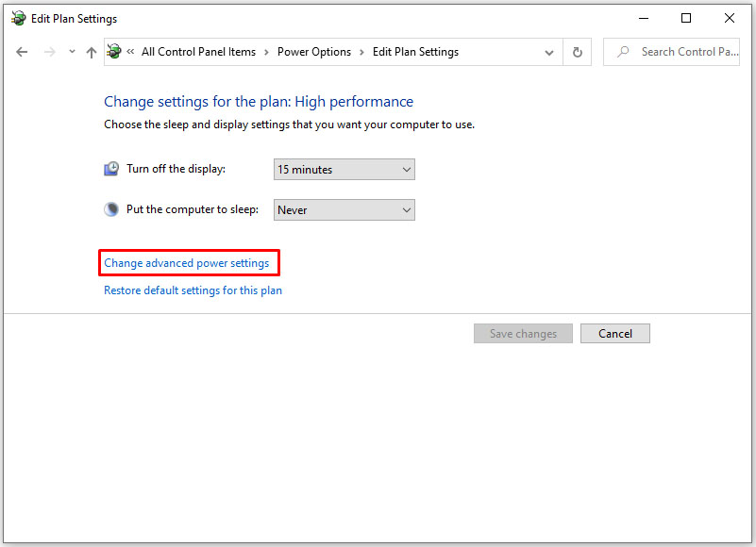Click the Back navigation arrow
This screenshot has height=547, width=756.
click(23, 52)
